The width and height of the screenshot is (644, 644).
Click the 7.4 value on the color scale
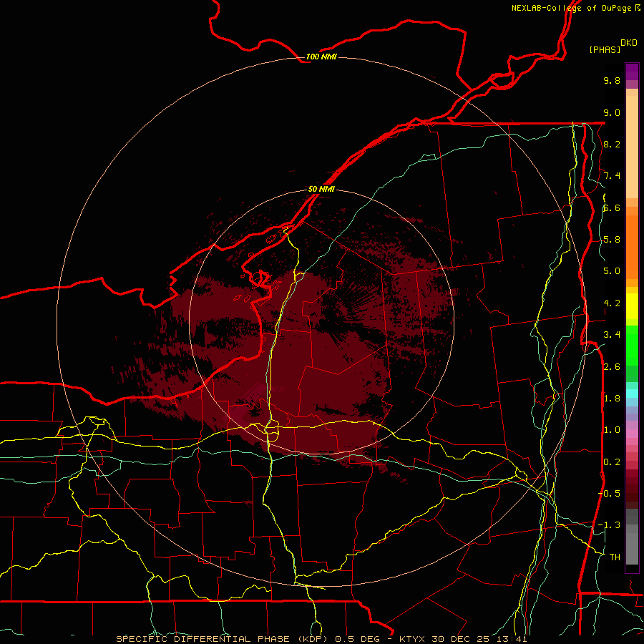click(x=612, y=176)
